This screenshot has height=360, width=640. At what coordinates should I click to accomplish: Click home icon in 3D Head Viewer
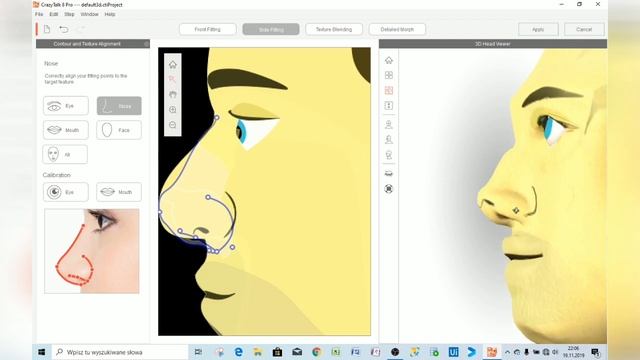click(x=389, y=60)
